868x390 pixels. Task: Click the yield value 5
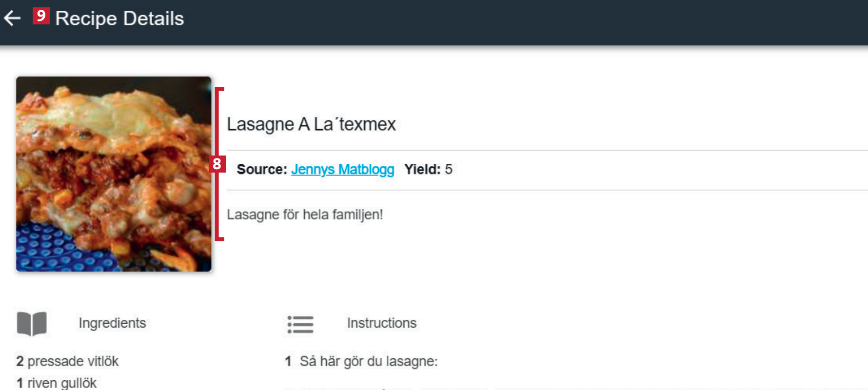pyautogui.click(x=449, y=170)
